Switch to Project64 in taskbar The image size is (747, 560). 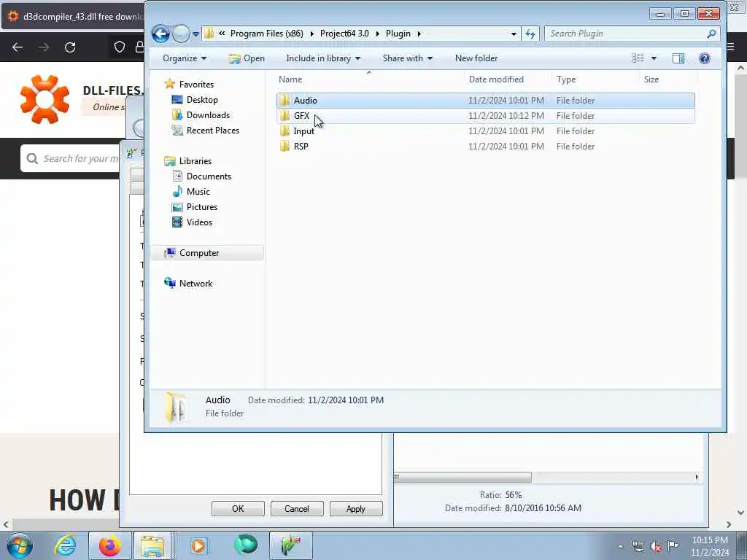[x=291, y=545]
